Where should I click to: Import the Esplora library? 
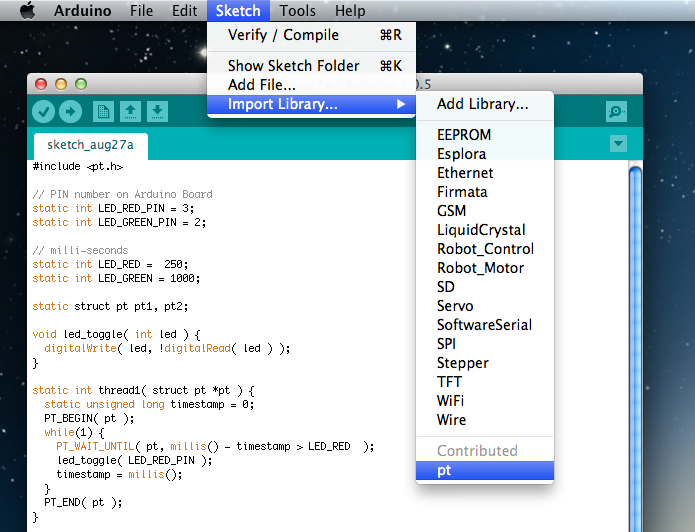pyautogui.click(x=485, y=153)
